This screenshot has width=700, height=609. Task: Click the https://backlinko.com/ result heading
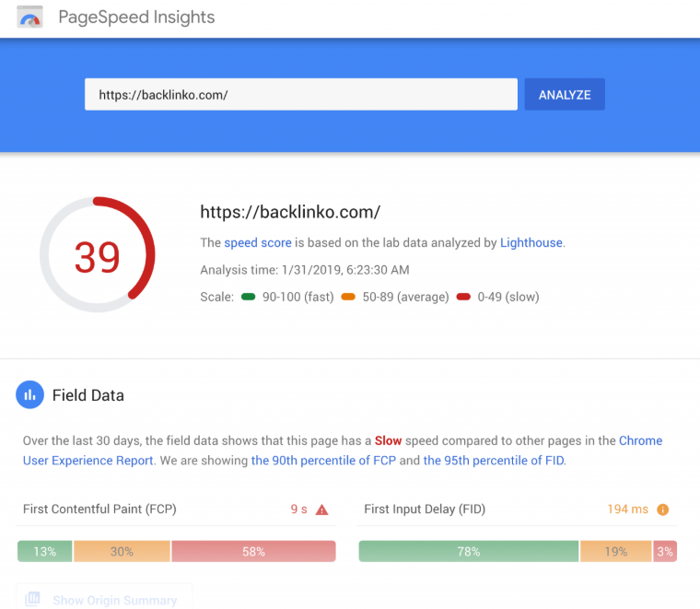tap(290, 212)
